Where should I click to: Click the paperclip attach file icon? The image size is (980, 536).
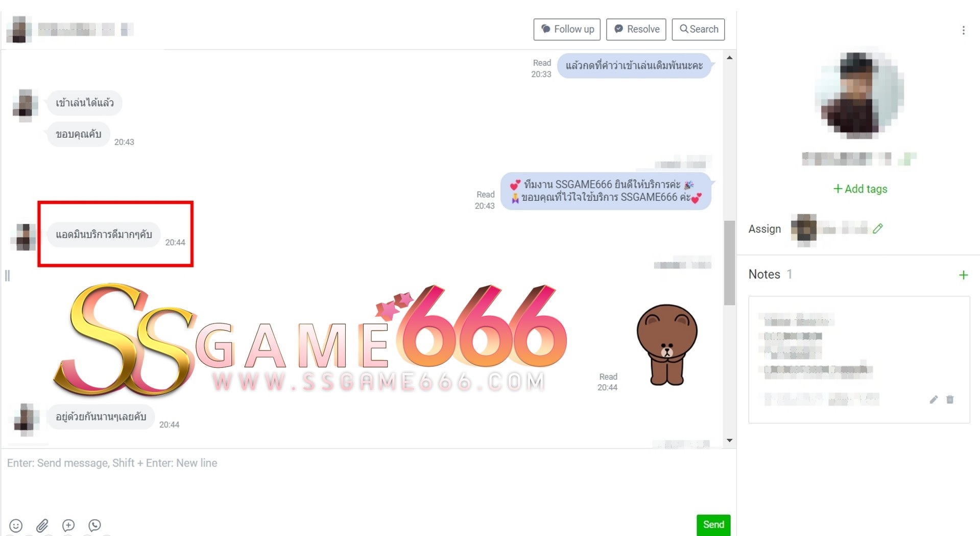click(42, 525)
